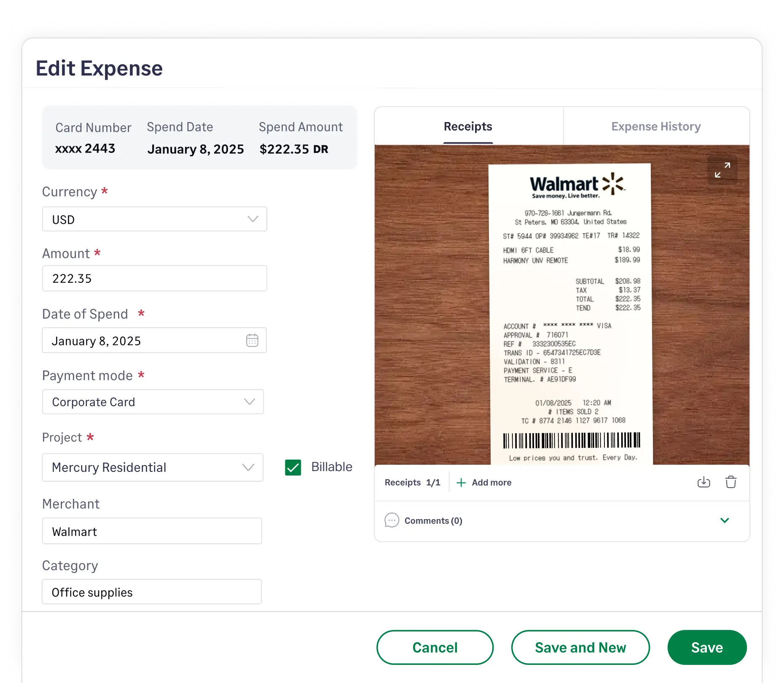784x683 pixels.
Task: Expand the Comments section
Action: [725, 520]
